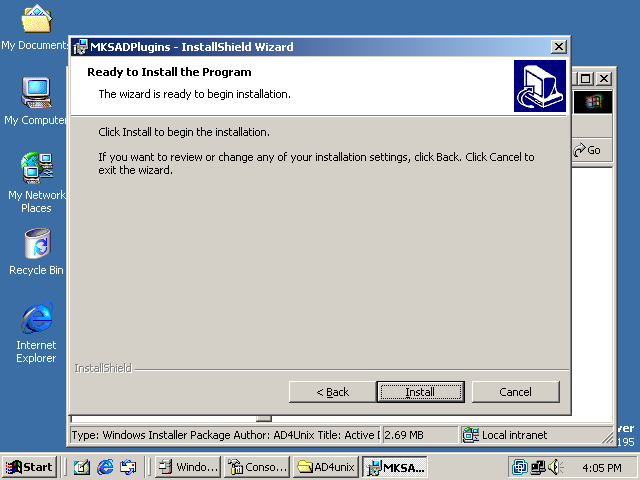The height and width of the screenshot is (480, 640).
Task: Click the 'Ready to Install the Program' heading
Action: coord(169,72)
